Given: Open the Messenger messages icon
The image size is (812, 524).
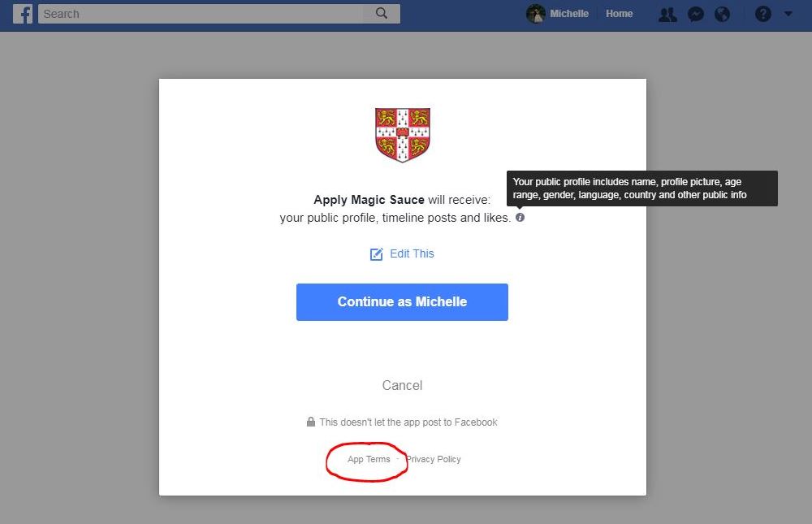Looking at the screenshot, I should pyautogui.click(x=695, y=14).
